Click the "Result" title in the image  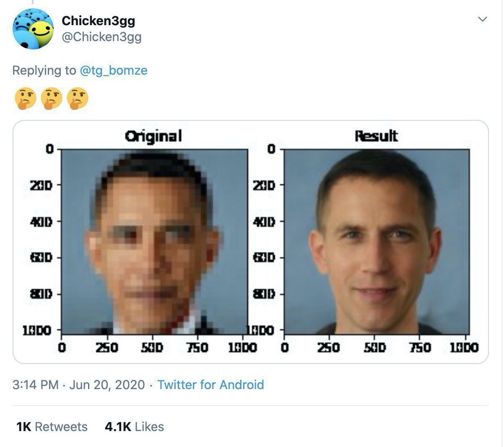(x=376, y=136)
